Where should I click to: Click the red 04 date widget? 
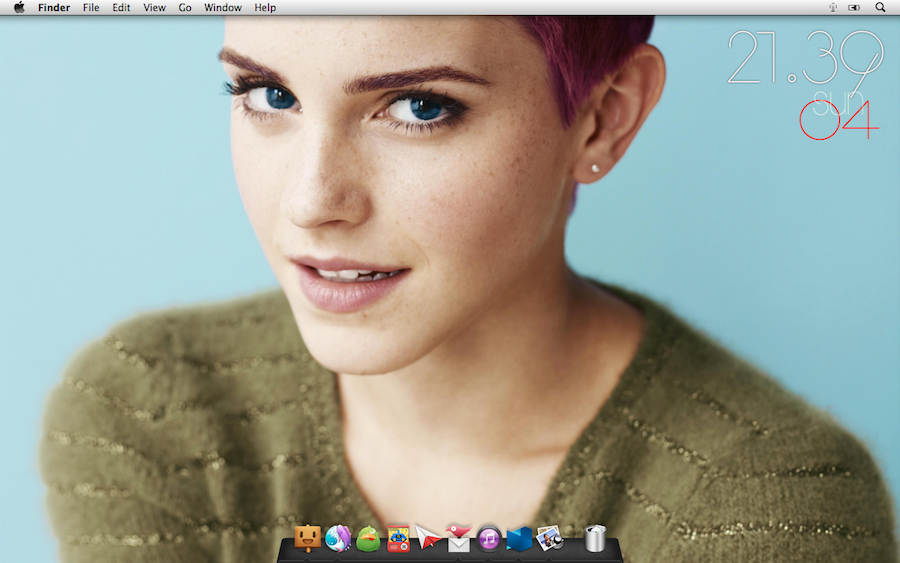839,119
